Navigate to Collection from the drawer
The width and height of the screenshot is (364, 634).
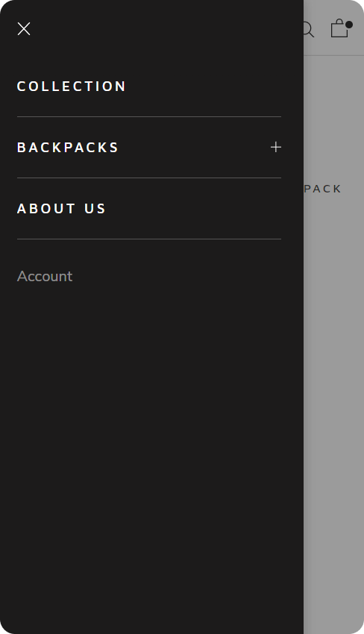click(x=71, y=87)
